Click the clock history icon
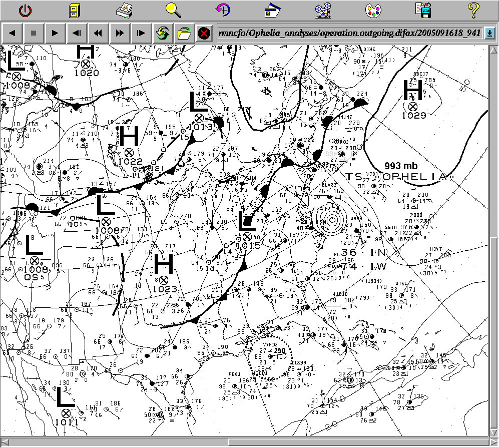 pyautogui.click(x=223, y=10)
